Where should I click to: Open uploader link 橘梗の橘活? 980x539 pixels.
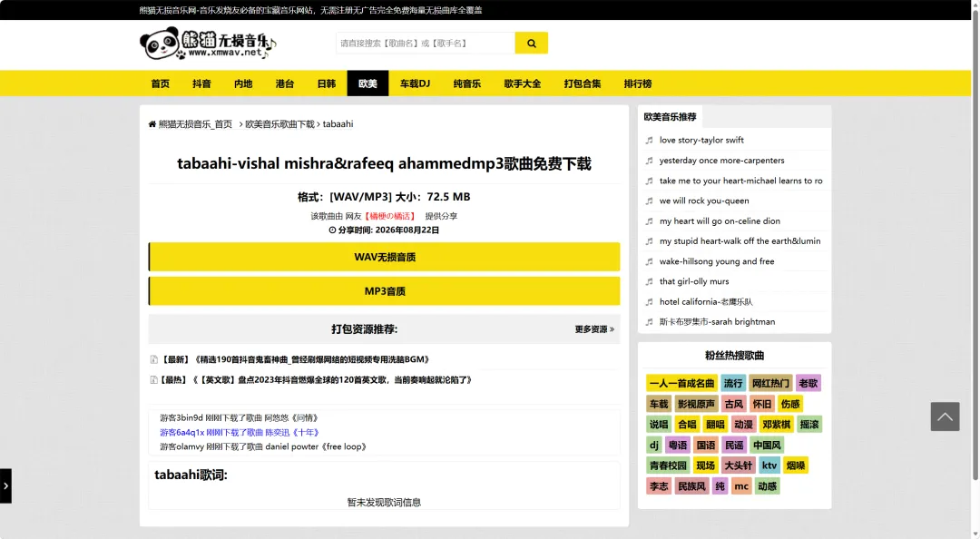point(390,216)
